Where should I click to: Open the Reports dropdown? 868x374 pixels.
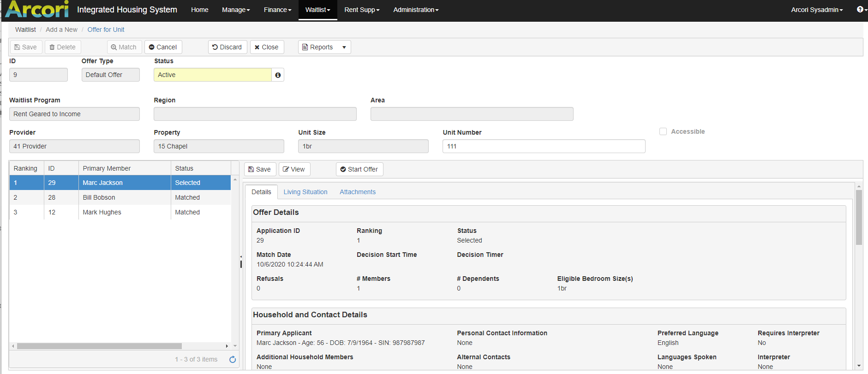click(x=324, y=47)
